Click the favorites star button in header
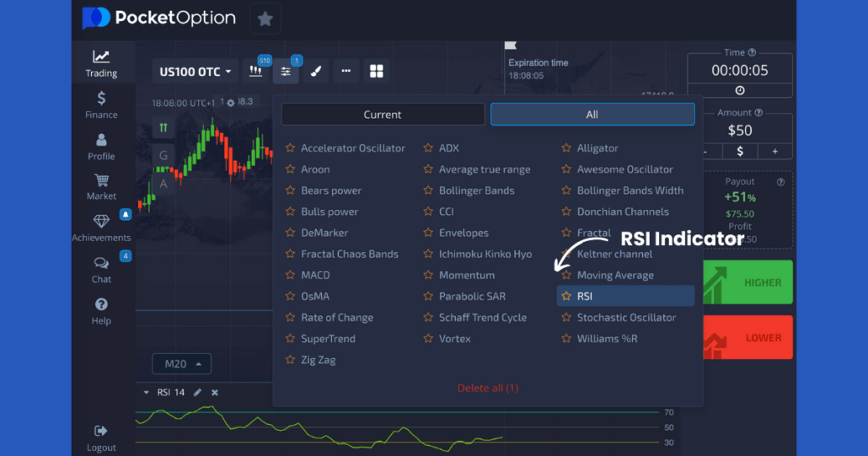The height and width of the screenshot is (456, 868). [x=265, y=19]
